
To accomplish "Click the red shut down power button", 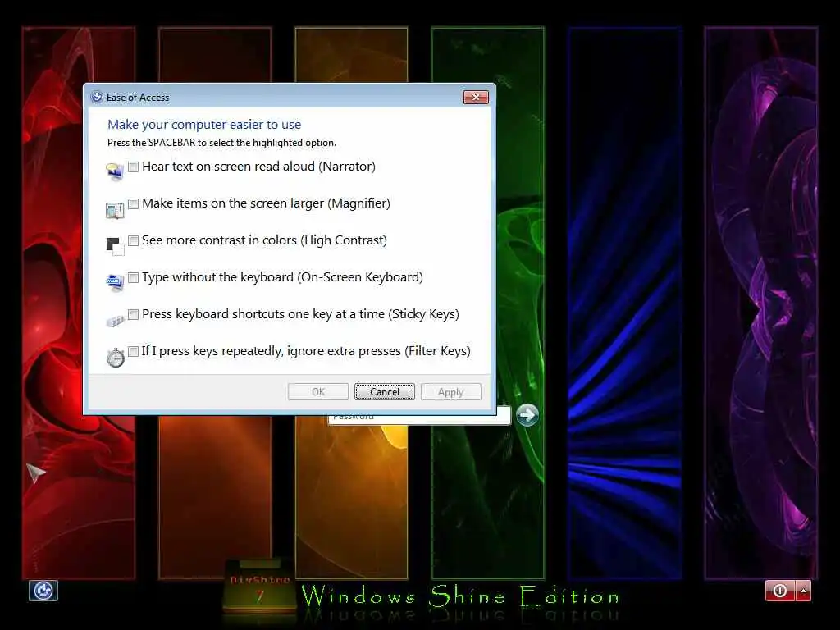I will [780, 591].
